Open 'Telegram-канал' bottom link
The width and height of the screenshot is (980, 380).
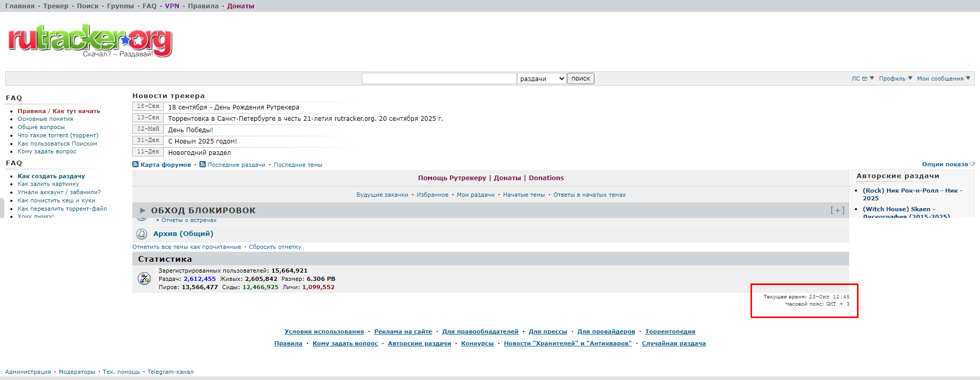pyautogui.click(x=171, y=372)
